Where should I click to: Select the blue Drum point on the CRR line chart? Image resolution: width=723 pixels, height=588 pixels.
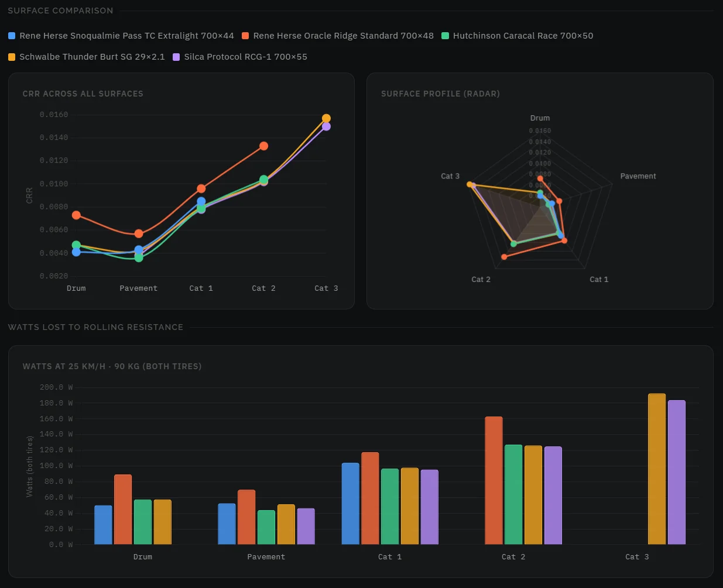(x=76, y=252)
